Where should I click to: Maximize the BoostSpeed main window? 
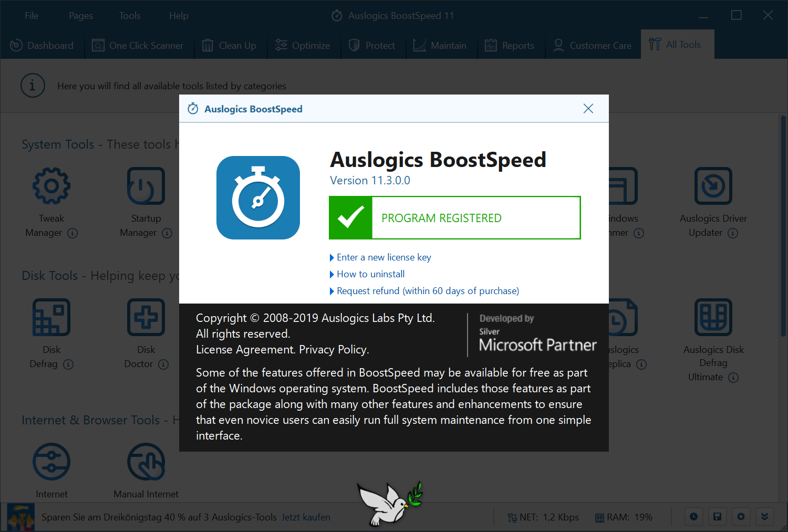tap(737, 15)
